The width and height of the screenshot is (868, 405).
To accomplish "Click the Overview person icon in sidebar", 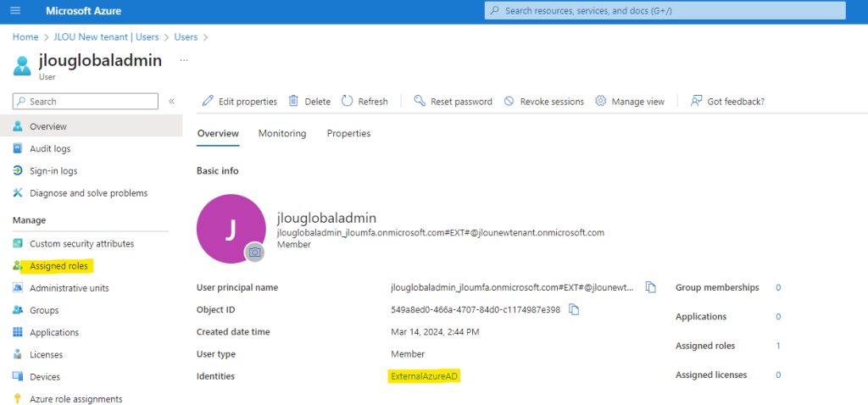I will point(18,126).
